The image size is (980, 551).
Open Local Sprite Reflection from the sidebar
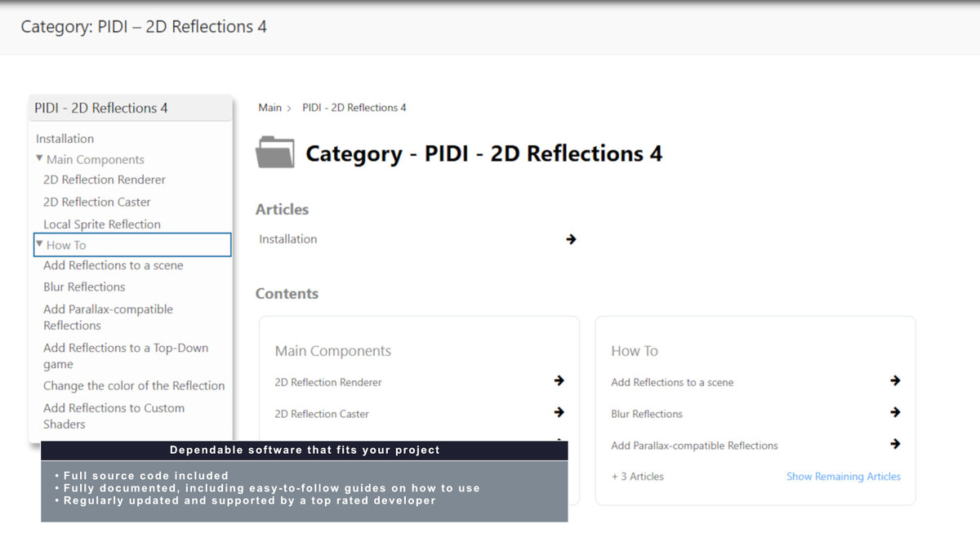[x=100, y=224]
